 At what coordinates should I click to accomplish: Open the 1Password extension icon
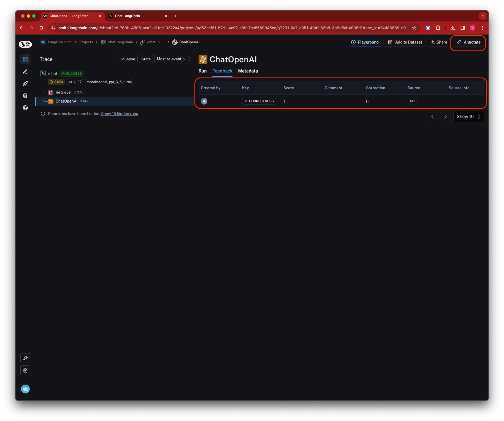[428, 28]
